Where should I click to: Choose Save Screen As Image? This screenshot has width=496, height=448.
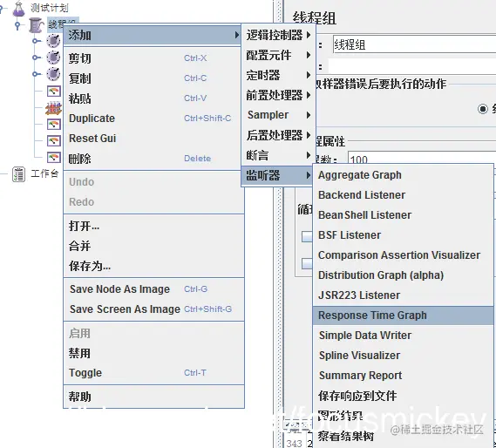(154, 309)
